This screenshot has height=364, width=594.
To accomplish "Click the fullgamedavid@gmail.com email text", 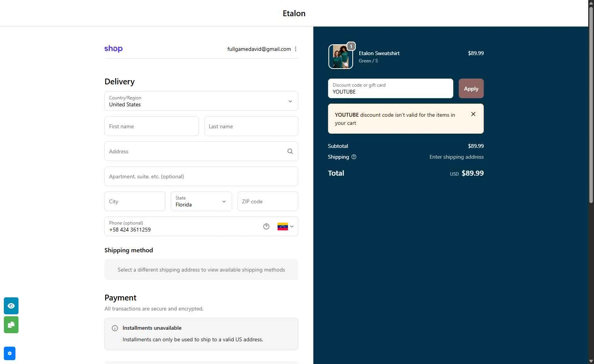I will (259, 49).
